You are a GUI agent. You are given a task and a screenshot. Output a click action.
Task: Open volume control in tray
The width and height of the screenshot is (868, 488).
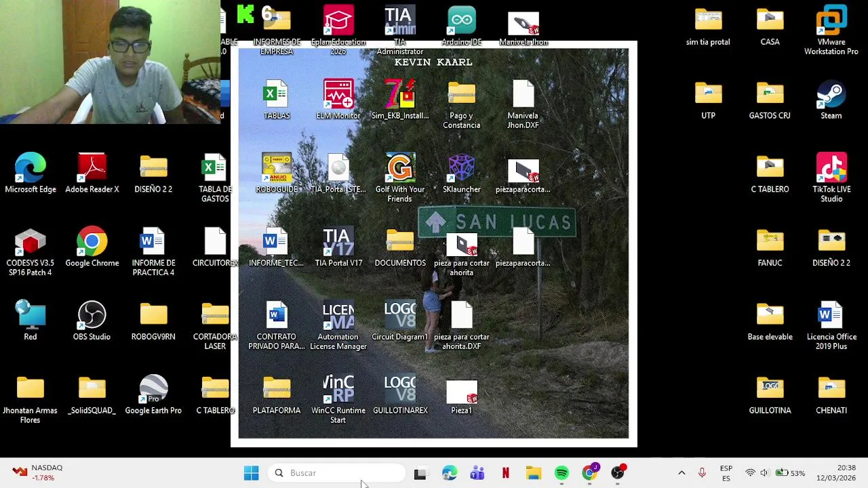point(764,473)
